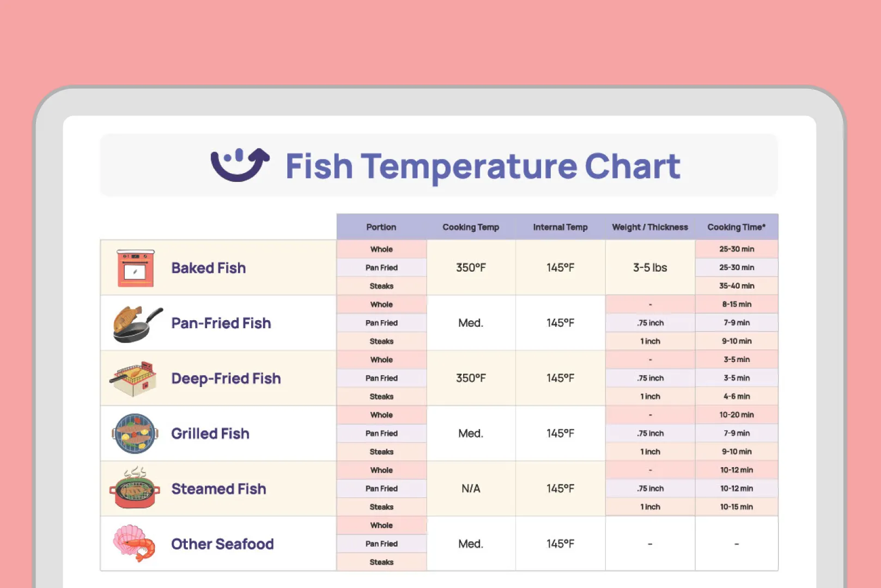Select the Pan Fried portion under Steamed Fish
The width and height of the screenshot is (881, 588).
[x=381, y=488]
